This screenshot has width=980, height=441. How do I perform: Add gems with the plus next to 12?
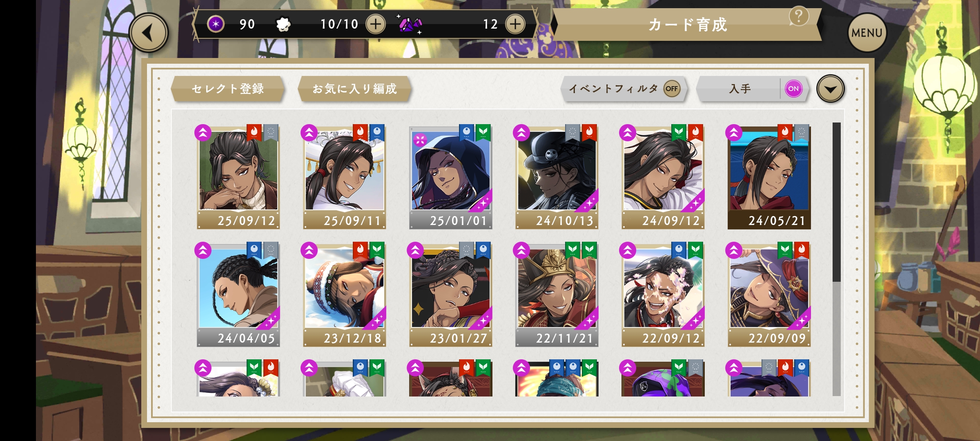(515, 24)
